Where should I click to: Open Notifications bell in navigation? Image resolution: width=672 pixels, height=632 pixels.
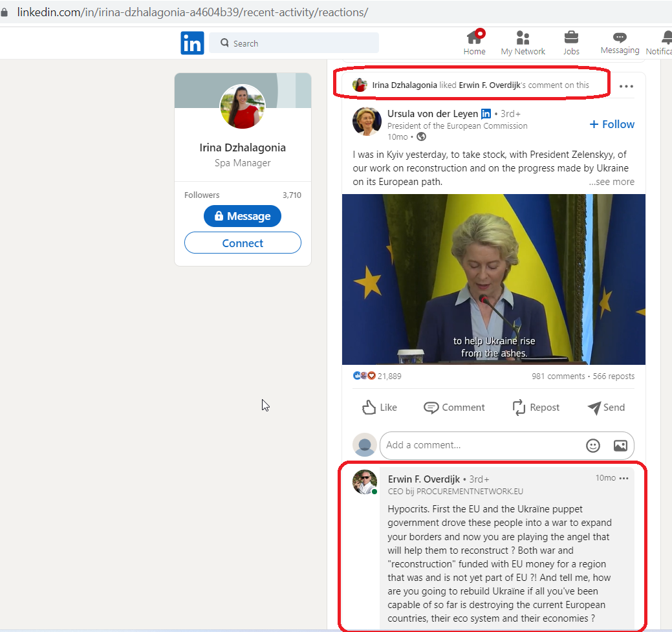pos(660,43)
